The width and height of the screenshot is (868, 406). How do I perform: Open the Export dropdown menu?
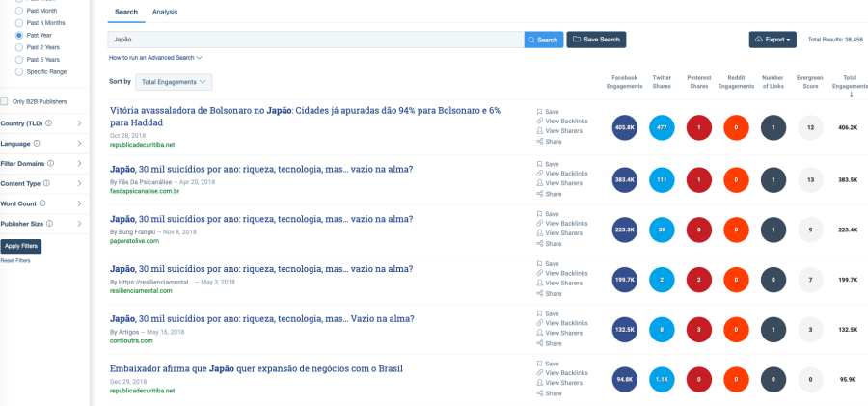click(x=773, y=40)
